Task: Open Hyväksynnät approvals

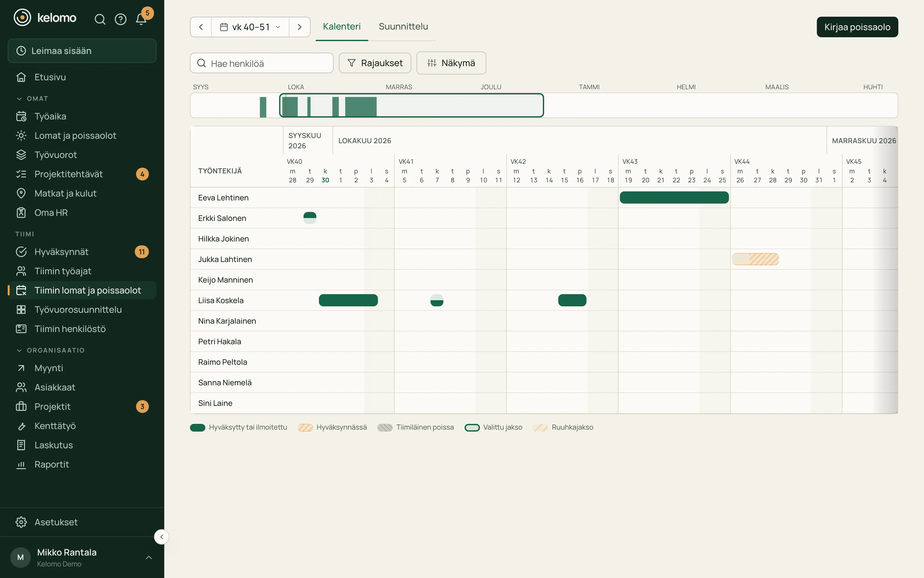Action: pyautogui.click(x=82, y=252)
